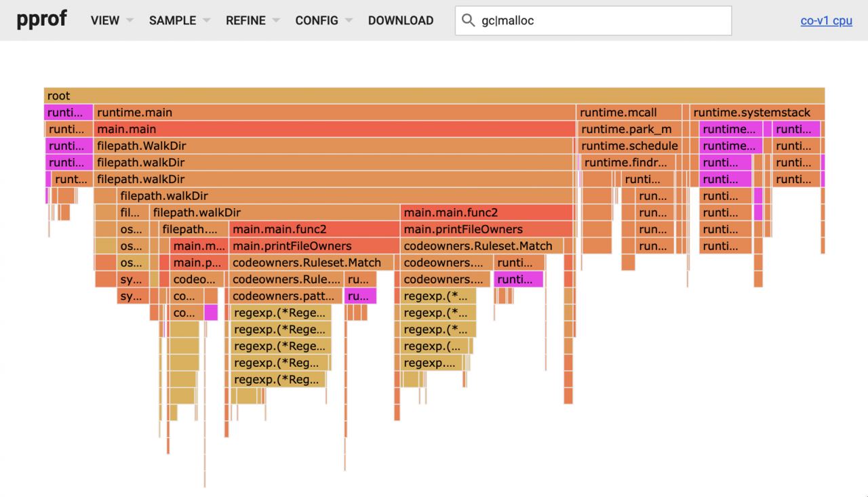The image size is (868, 497).
Task: Click the runtime.systemstack frame
Action: (757, 113)
